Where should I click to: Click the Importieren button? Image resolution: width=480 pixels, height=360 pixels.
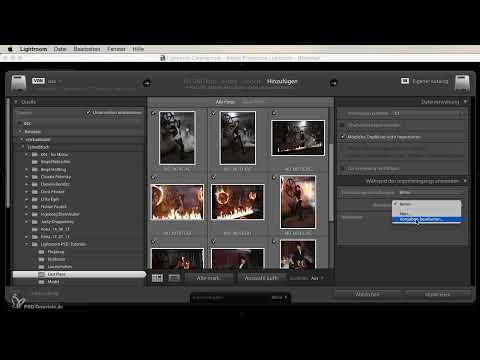pyautogui.click(x=437, y=294)
